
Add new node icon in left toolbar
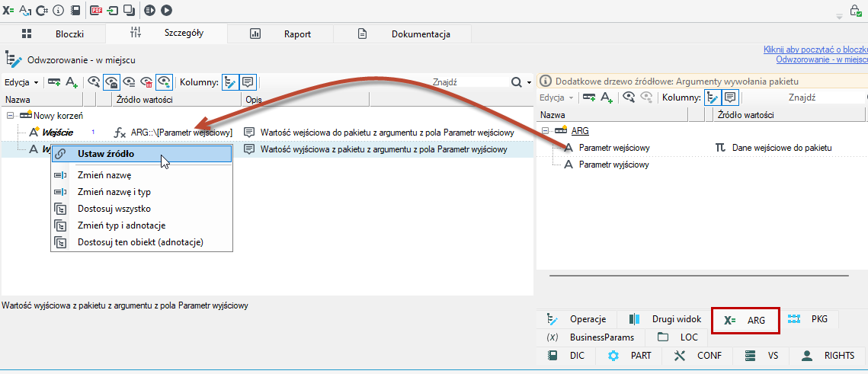pos(53,82)
